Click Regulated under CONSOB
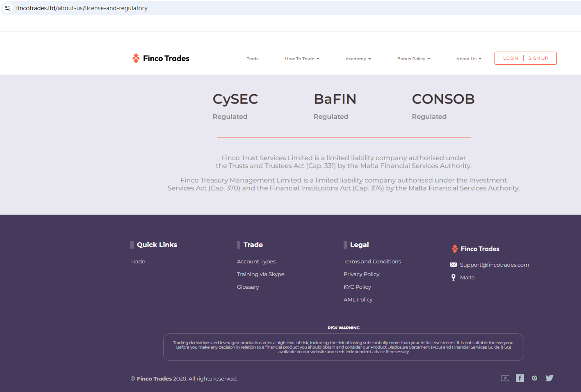The image size is (581, 392). click(429, 116)
